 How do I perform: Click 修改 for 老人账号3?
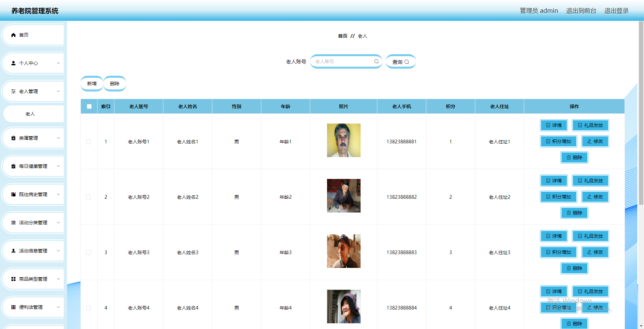pyautogui.click(x=595, y=252)
